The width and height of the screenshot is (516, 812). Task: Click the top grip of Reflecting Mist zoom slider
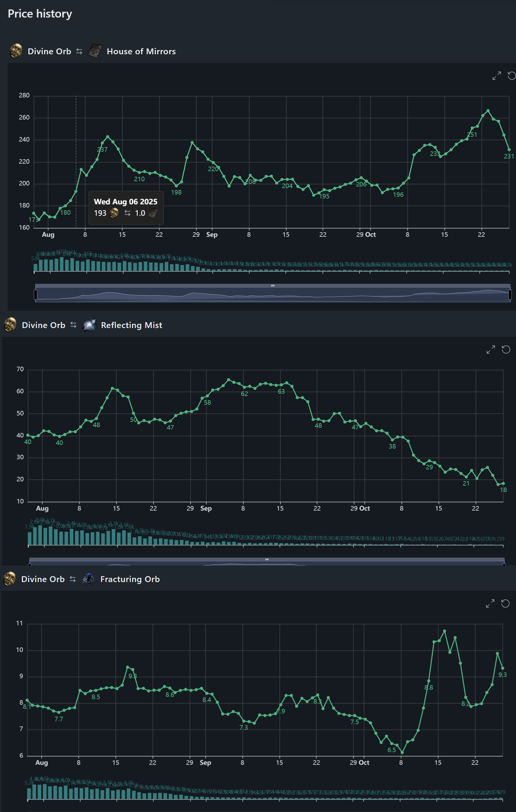(x=267, y=559)
